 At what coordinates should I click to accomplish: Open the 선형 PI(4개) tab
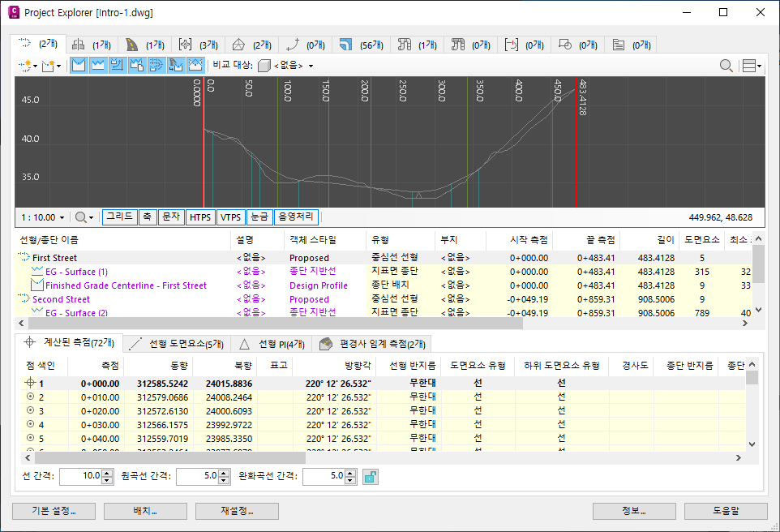pos(272,344)
